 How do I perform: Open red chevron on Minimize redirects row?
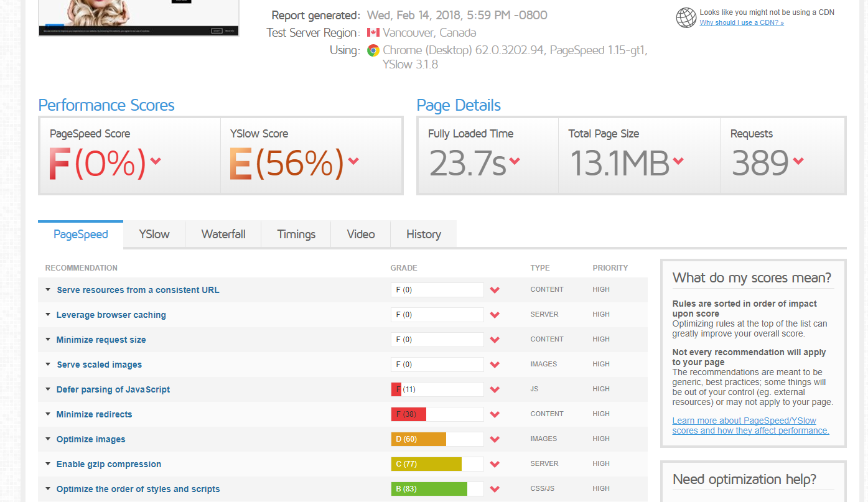coord(495,414)
